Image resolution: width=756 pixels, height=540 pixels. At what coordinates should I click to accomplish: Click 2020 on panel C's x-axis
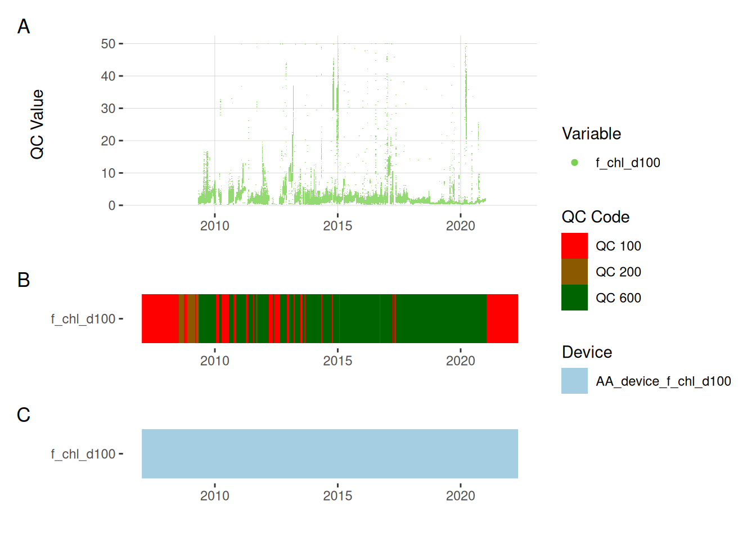click(460, 496)
